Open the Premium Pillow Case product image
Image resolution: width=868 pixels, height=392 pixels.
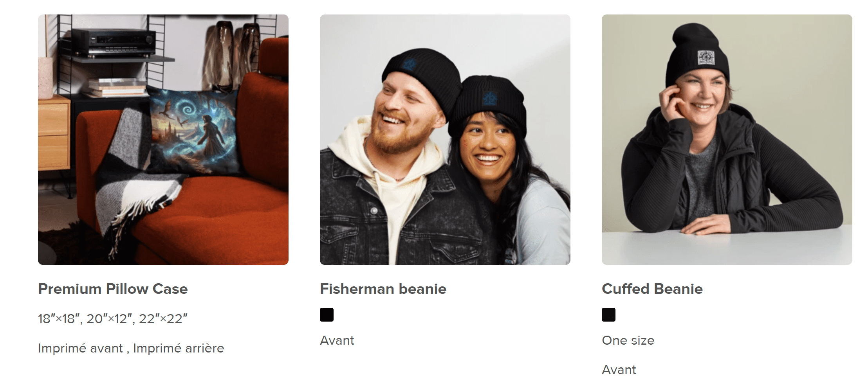[163, 140]
